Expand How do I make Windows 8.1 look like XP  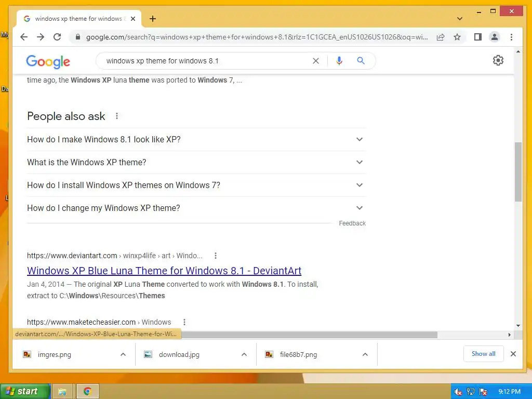click(196, 139)
